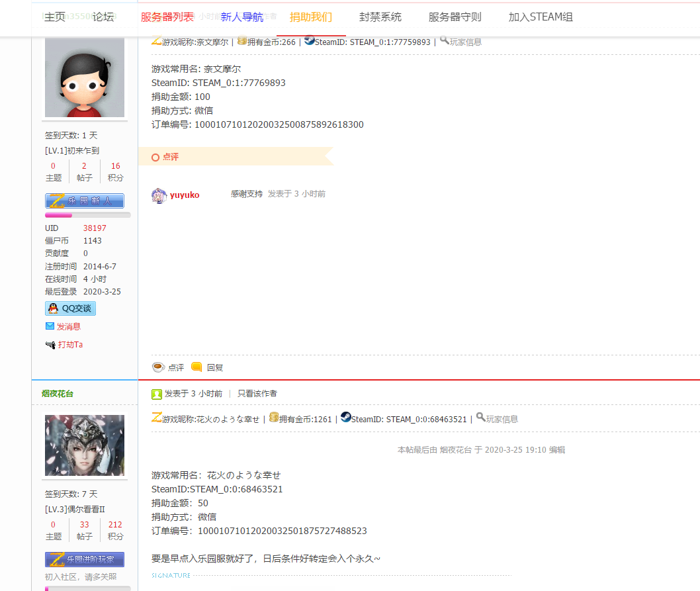This screenshot has width=700, height=591.
Task: Switch to the 捐助我们 tab
Action: (x=311, y=17)
